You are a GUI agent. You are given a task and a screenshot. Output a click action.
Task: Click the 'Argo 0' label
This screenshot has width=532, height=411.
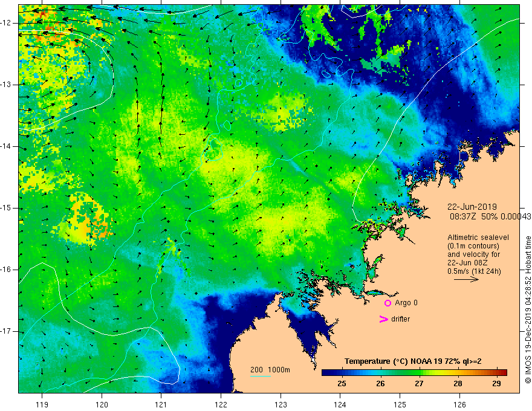pos(406,303)
